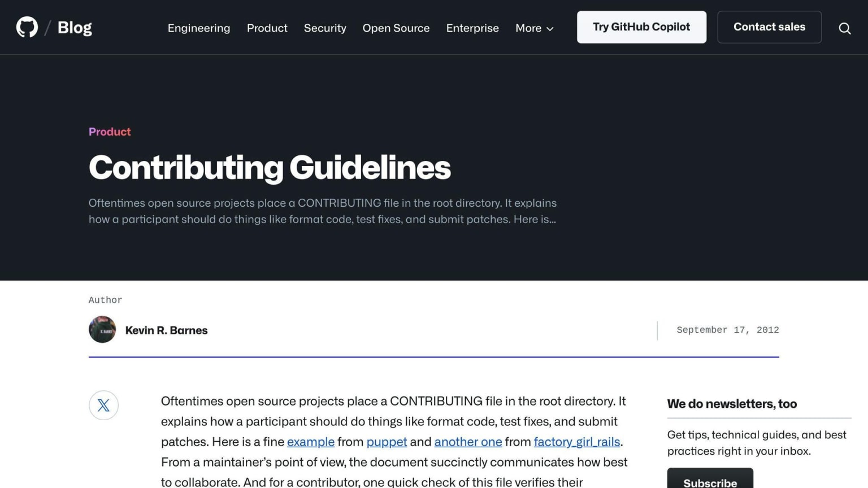Open the search magnifier icon
The height and width of the screenshot is (488, 868).
[844, 28]
